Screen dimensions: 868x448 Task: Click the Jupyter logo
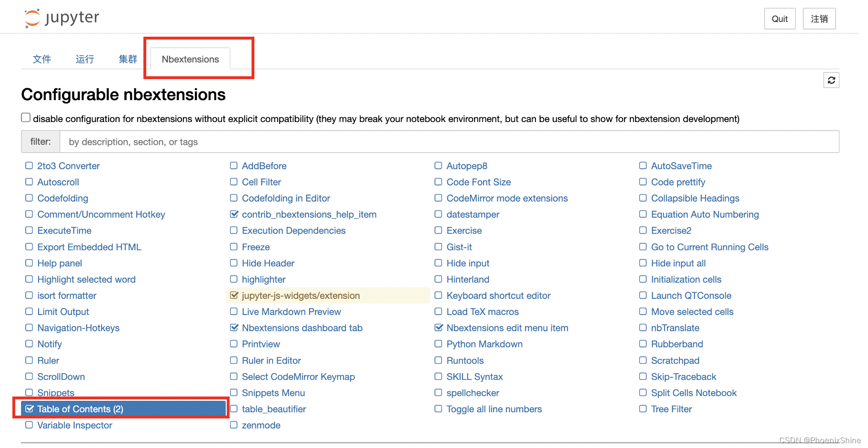click(x=62, y=19)
